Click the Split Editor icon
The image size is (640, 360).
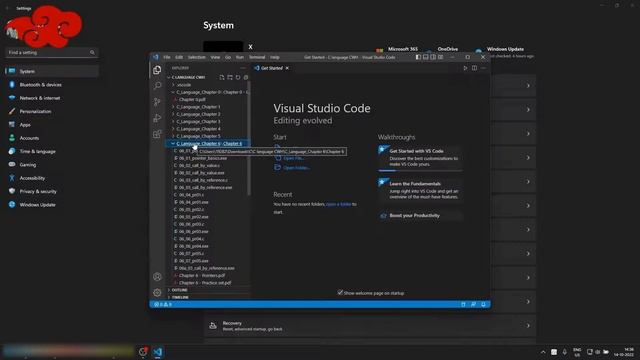click(x=474, y=68)
